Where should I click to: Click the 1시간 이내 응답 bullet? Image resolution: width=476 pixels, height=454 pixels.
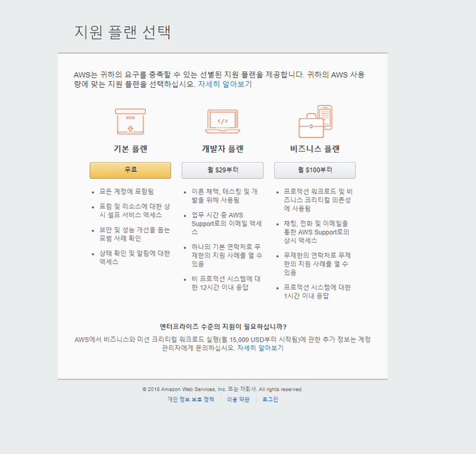[318, 292]
